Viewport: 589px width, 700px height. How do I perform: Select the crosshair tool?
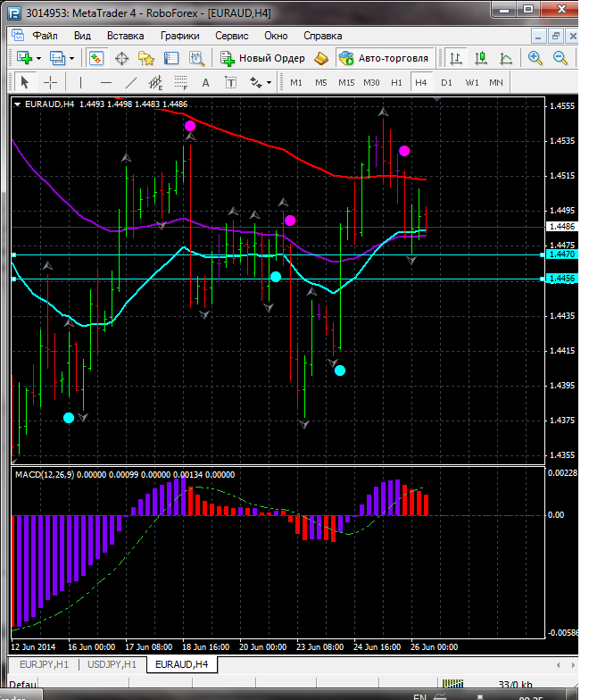click(x=50, y=82)
